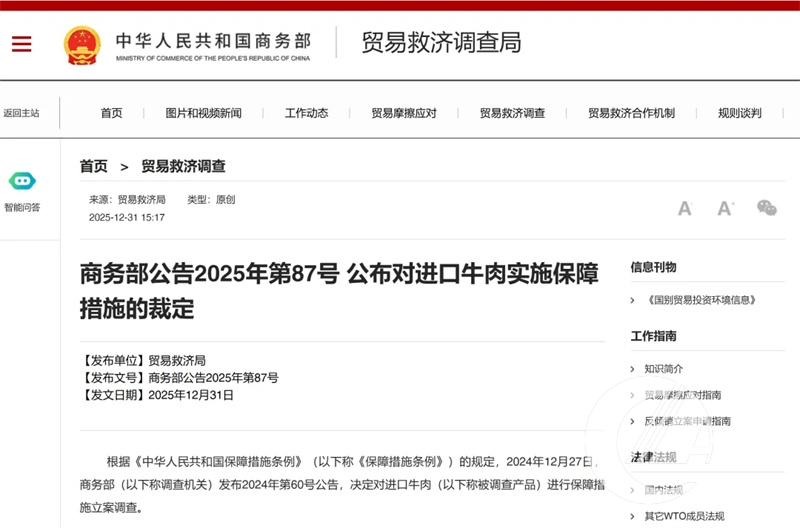Click 首页 in the breadcrumb
The image size is (800, 528).
coord(94,166)
